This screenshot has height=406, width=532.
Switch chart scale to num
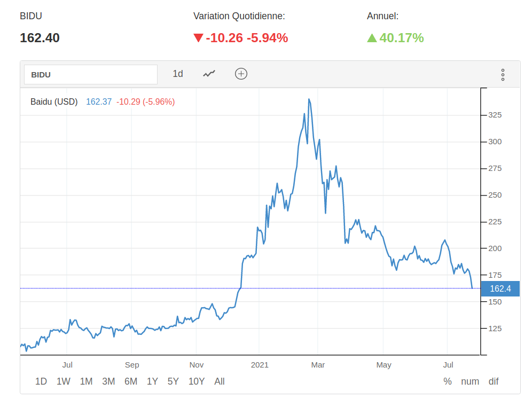pos(470,381)
